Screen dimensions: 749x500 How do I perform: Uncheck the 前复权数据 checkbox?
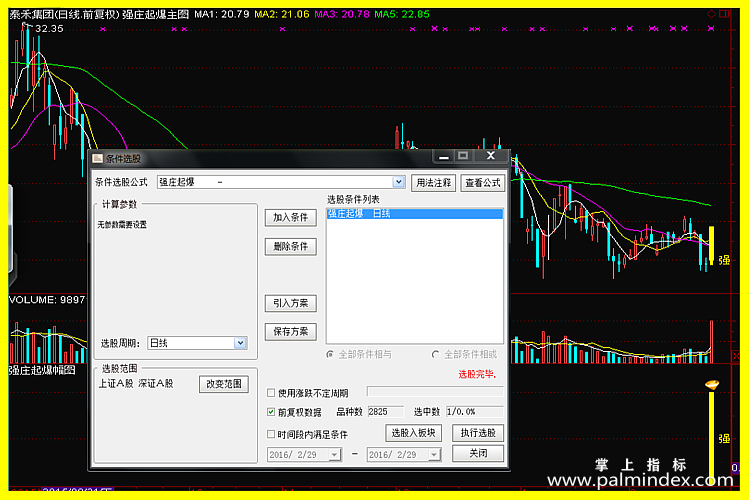[271, 412]
